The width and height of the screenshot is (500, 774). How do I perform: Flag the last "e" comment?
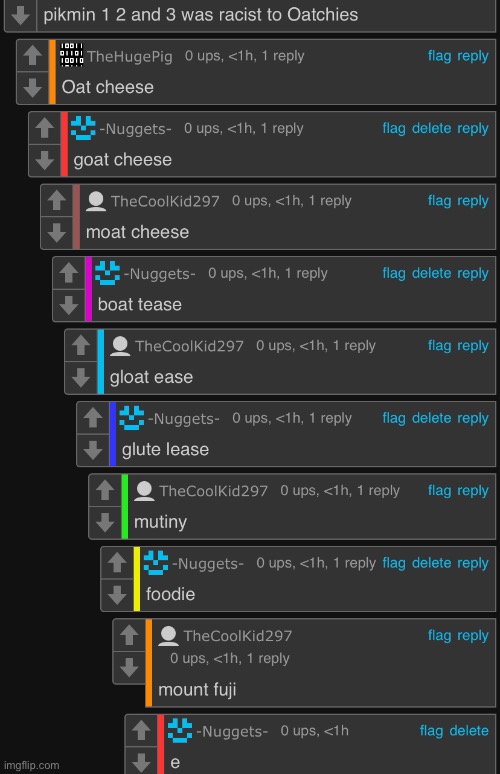point(431,731)
